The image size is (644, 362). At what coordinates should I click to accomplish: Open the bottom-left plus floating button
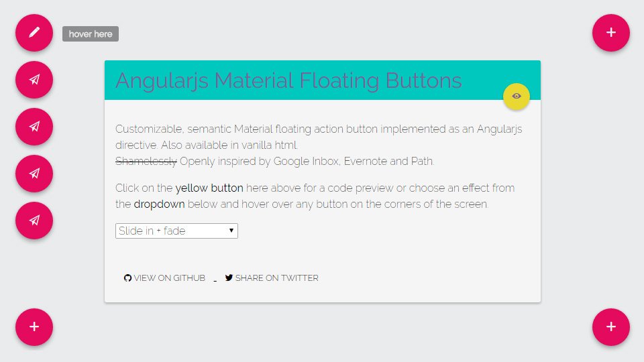tap(34, 326)
